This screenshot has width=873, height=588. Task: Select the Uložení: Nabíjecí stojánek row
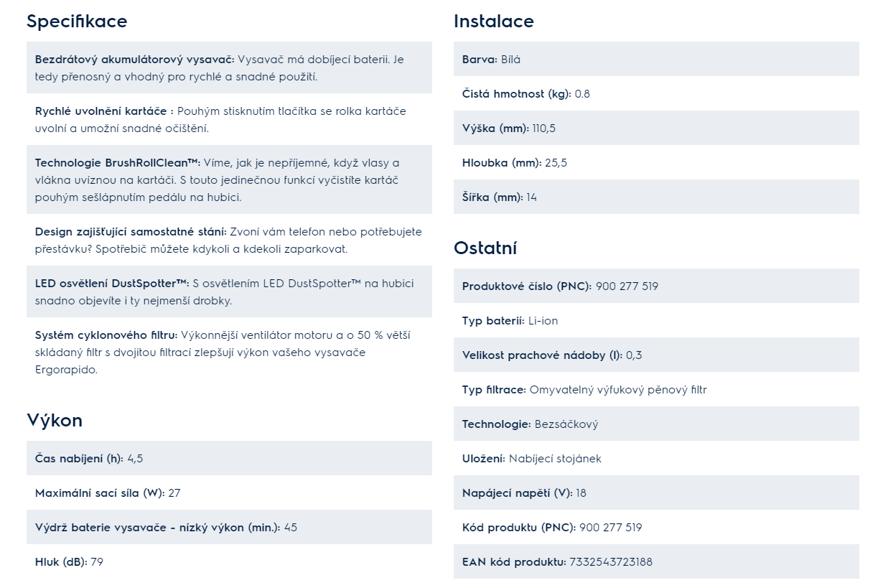(x=656, y=458)
